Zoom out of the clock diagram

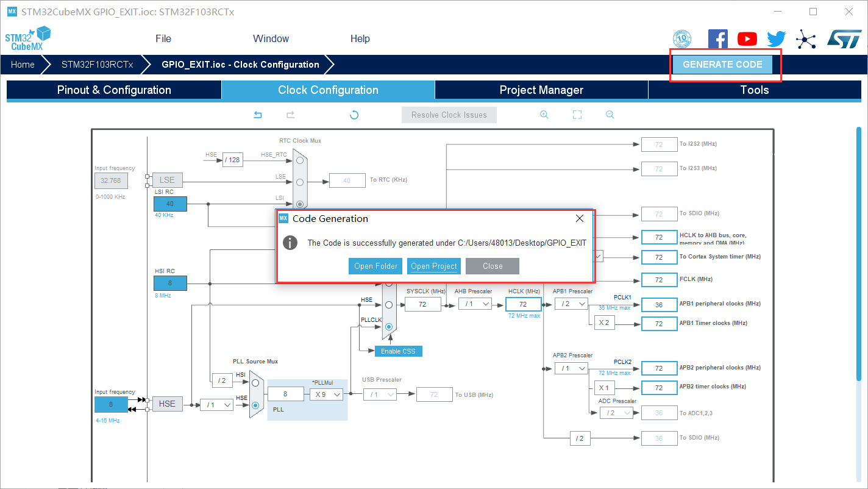(610, 115)
